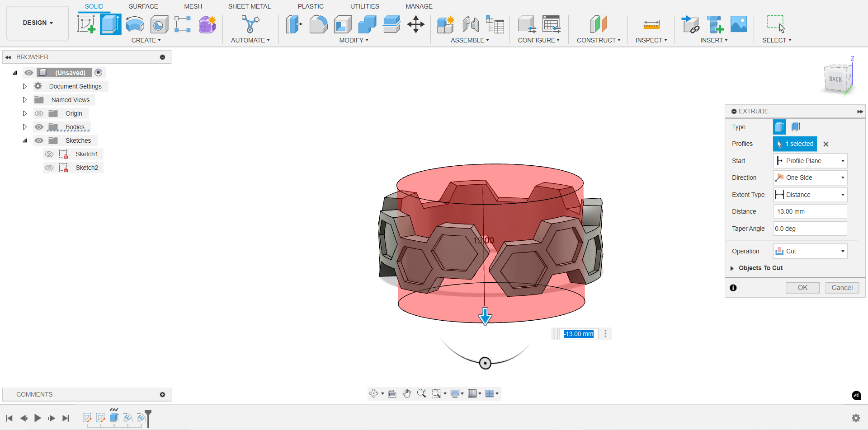Select the Combine tool
The height and width of the screenshot is (430, 868).
click(x=367, y=24)
